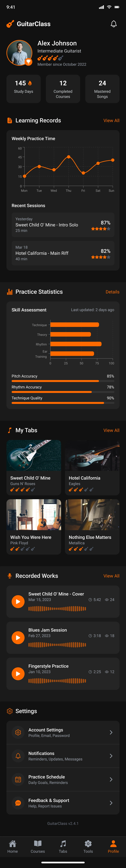This screenshot has height=868, width=126.
Task: Tap the Practice Schedule calendar icon
Action: [x=18, y=779]
